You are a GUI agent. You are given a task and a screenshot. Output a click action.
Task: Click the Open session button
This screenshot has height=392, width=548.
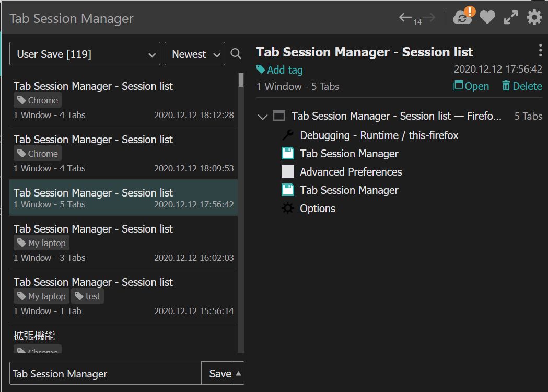point(471,86)
